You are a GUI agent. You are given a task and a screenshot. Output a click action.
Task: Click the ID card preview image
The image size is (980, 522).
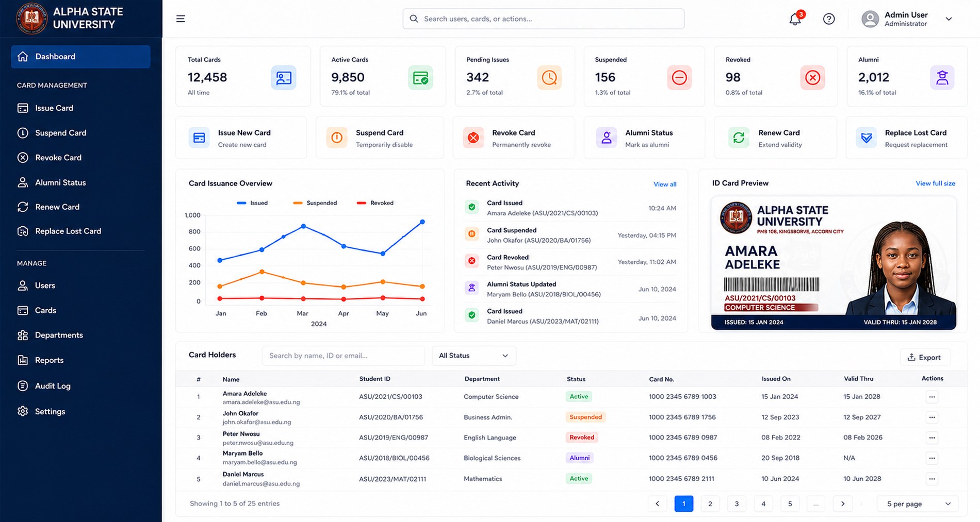[834, 263]
